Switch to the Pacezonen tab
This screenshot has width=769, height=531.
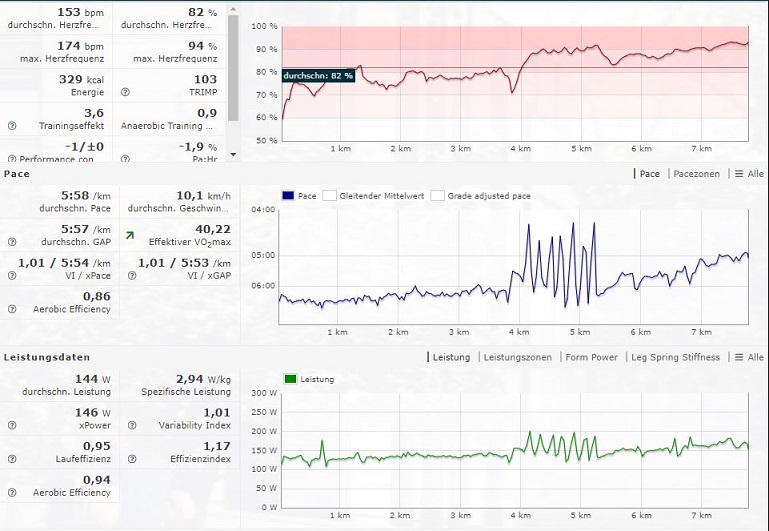pos(697,174)
